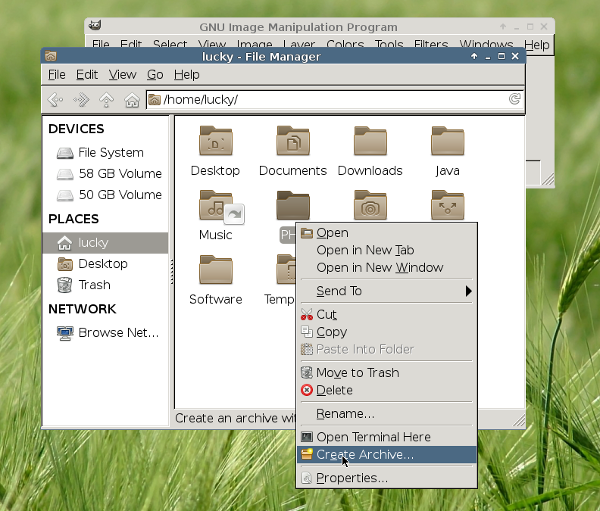This screenshot has width=600, height=511.
Task: Click Browse Network in the sidebar
Action: (x=118, y=333)
